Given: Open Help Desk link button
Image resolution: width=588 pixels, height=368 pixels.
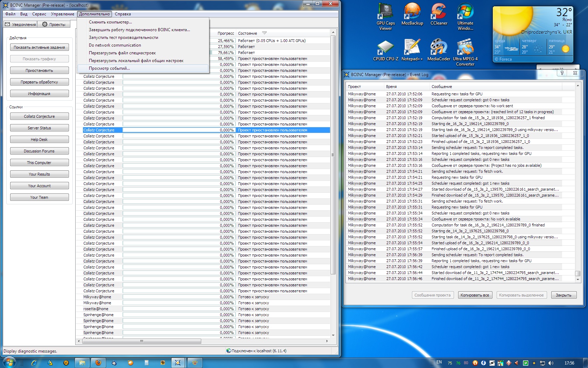Looking at the screenshot, I should pyautogui.click(x=39, y=139).
